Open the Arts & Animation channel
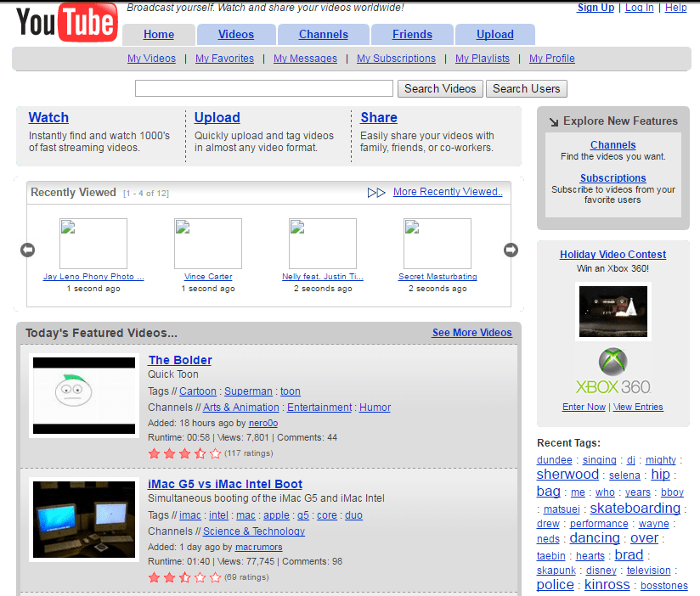This screenshot has width=700, height=596. pyautogui.click(x=241, y=408)
